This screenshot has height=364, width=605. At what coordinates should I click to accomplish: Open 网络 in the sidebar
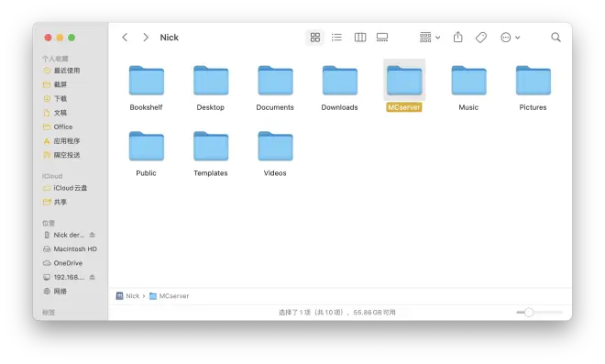pos(55,291)
